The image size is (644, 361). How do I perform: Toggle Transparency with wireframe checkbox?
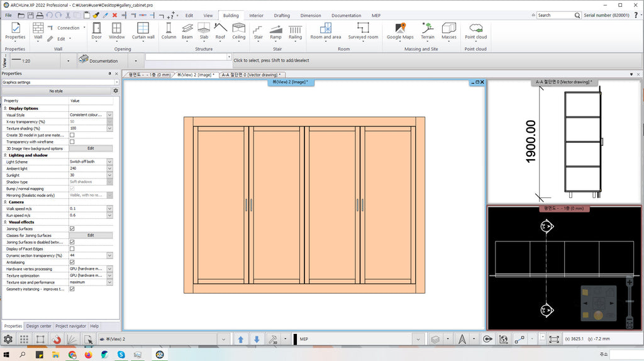[x=72, y=142]
